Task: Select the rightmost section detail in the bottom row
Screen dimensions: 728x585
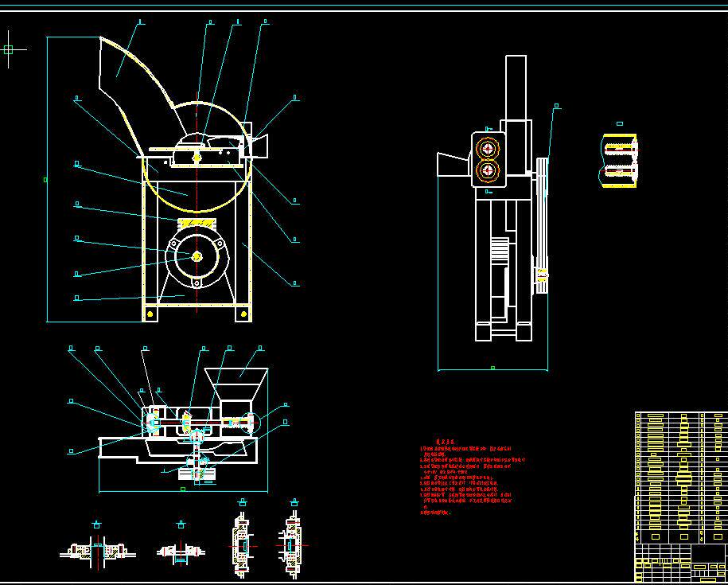Action: tap(293, 545)
